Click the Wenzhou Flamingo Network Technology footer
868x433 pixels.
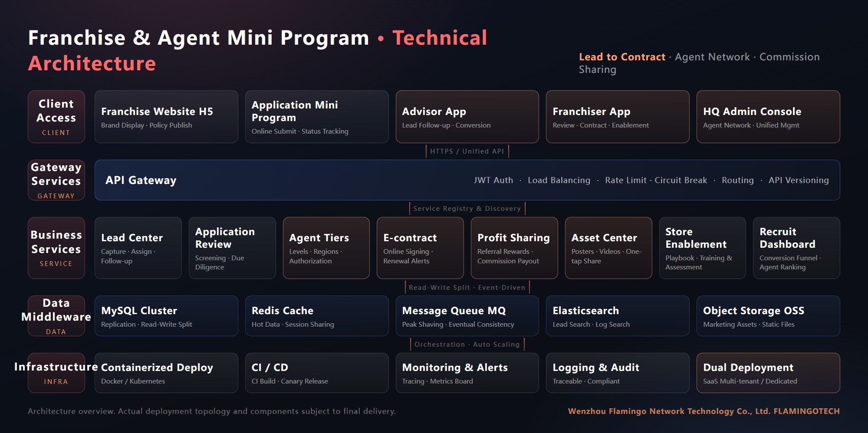tap(704, 411)
